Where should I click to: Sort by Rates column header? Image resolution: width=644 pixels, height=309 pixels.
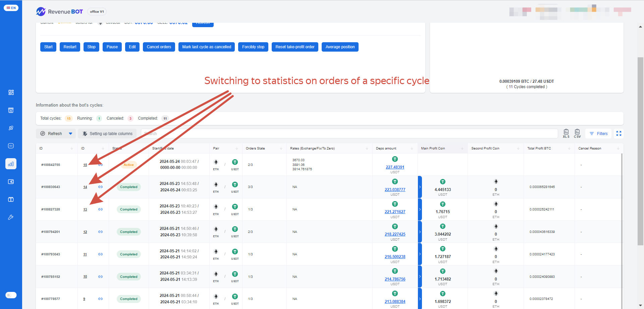329,148
